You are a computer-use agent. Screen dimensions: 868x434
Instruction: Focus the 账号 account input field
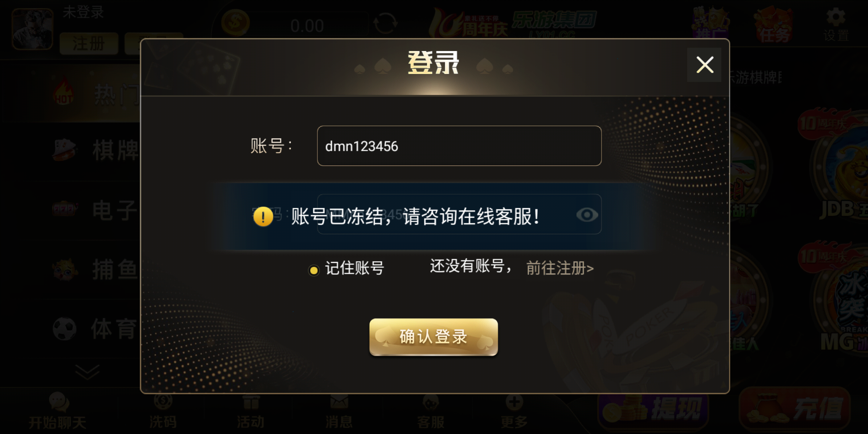459,146
